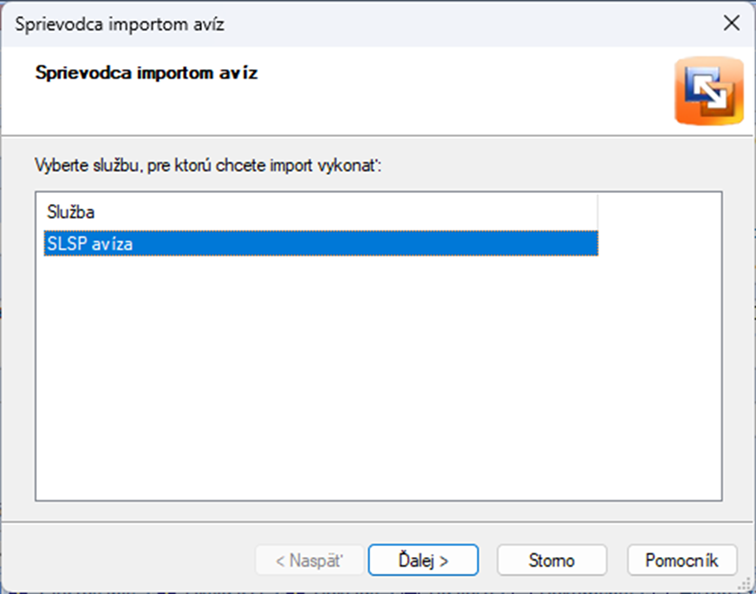Click the greyed-out < Naspäť button
Image resolution: width=756 pixels, height=594 pixels.
(x=309, y=560)
